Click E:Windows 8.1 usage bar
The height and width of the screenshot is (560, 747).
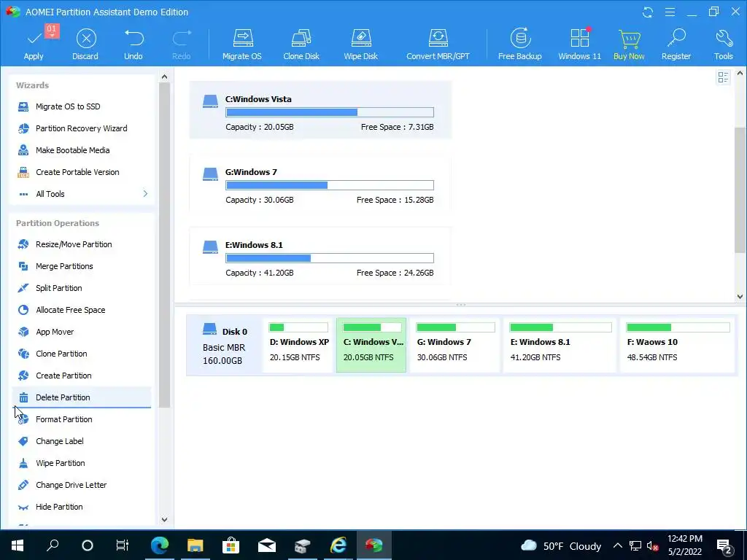coord(330,258)
